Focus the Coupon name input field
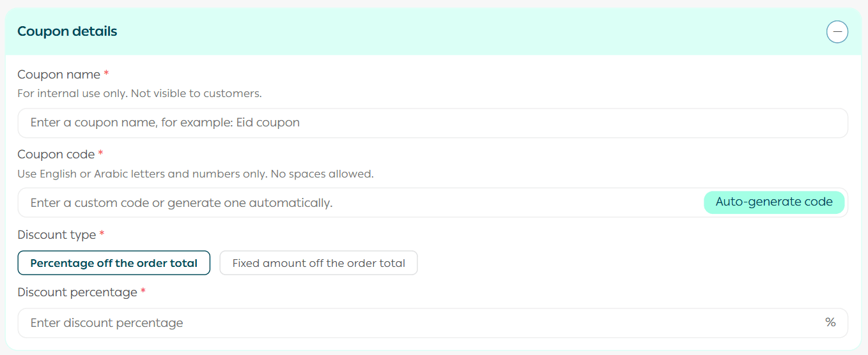This screenshot has height=355, width=868. click(432, 123)
